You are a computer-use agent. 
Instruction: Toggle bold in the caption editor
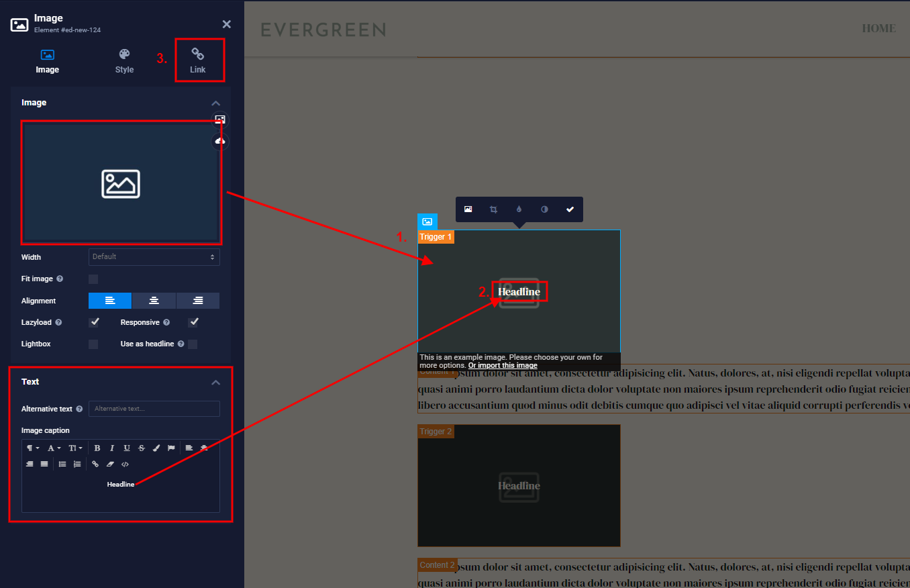click(x=97, y=448)
